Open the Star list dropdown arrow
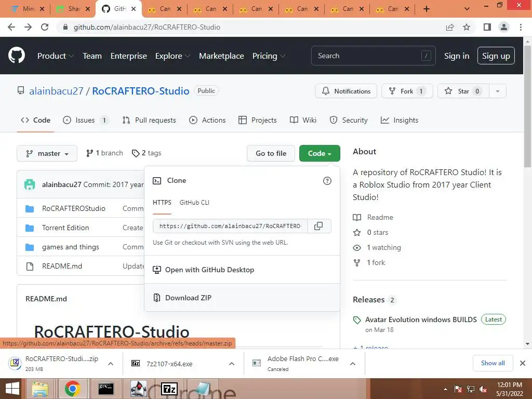 tap(497, 91)
